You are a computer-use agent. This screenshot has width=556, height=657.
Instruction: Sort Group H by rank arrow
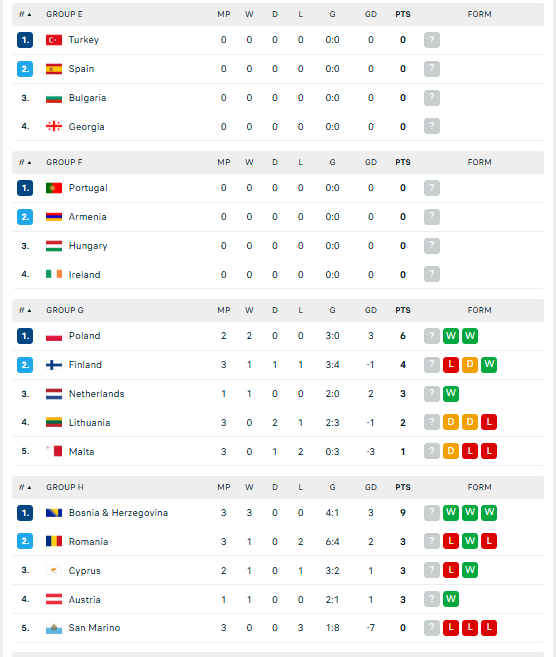[25, 487]
